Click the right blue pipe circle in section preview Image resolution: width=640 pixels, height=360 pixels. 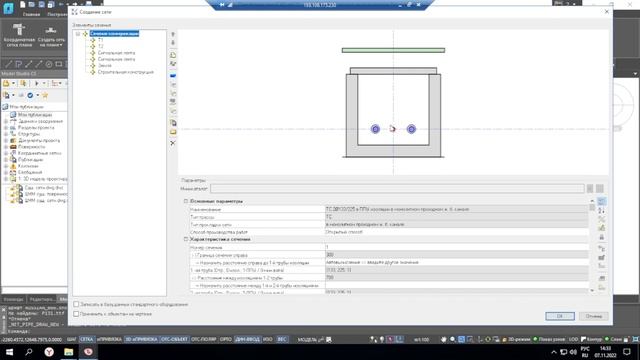coord(411,129)
